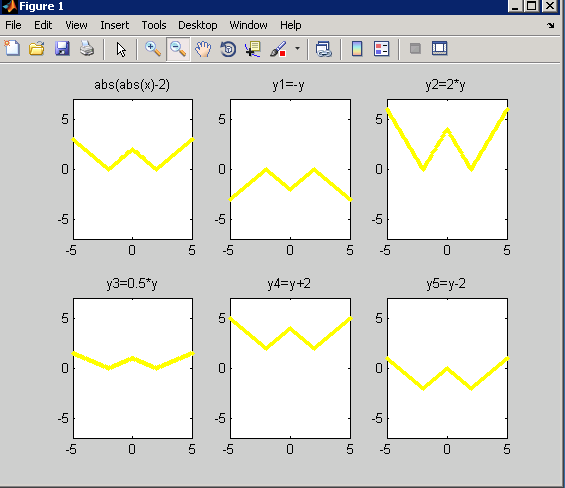
Task: Select the Brush data tool
Action: click(279, 49)
